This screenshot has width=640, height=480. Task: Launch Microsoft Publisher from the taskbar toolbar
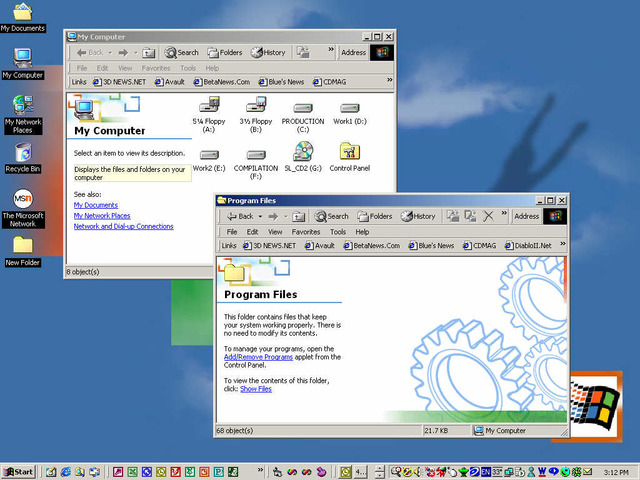(218, 472)
